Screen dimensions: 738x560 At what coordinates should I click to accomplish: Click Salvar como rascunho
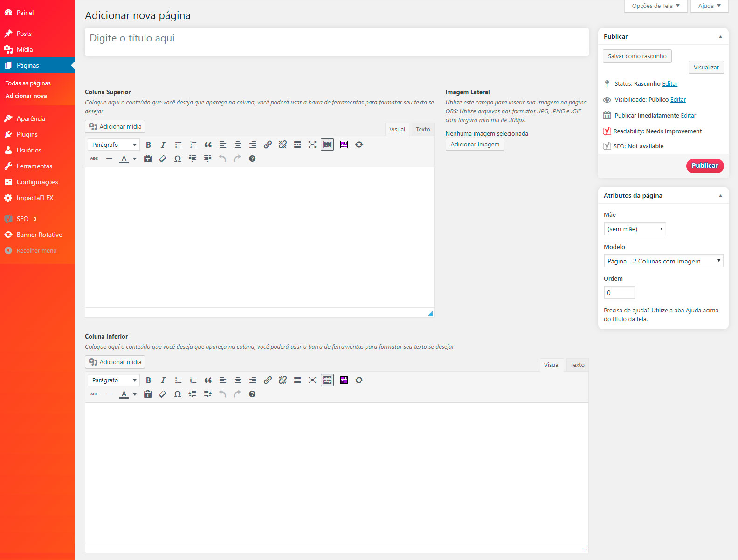click(637, 56)
